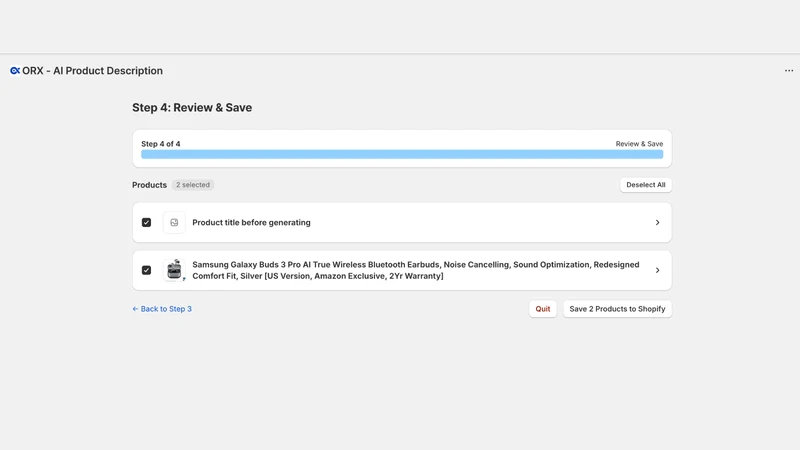Click the 'Product title before generating' text
The width and height of the screenshot is (800, 450).
tap(251, 222)
